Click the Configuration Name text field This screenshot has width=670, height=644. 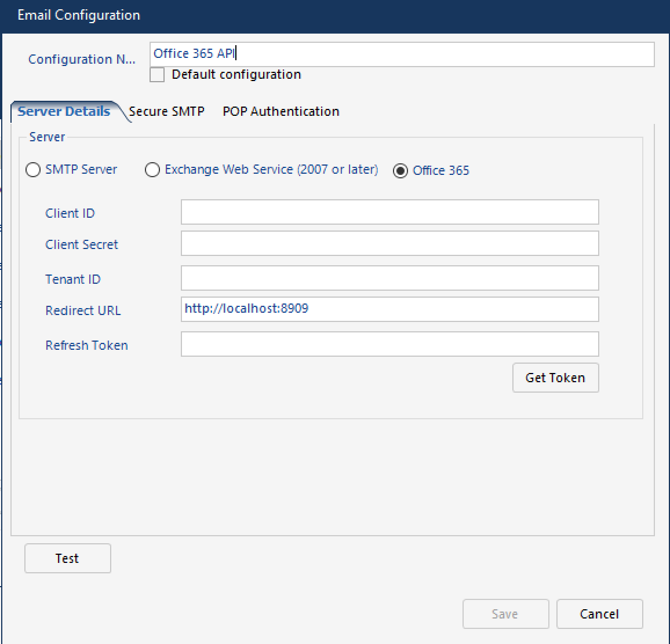(x=401, y=54)
